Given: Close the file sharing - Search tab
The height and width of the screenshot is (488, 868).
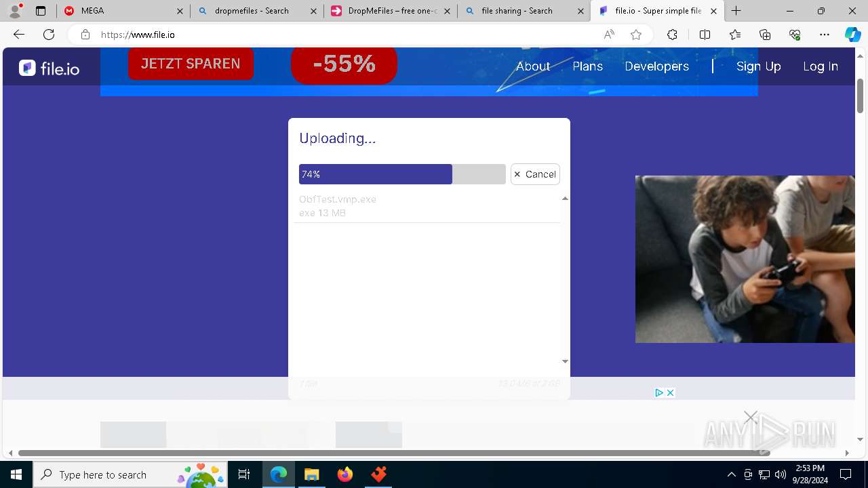Looking at the screenshot, I should 580,11.
